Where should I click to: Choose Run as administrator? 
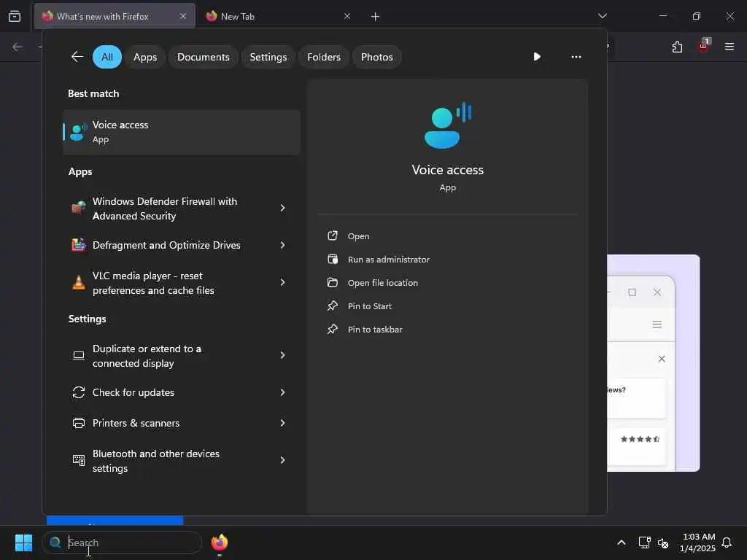tap(388, 260)
